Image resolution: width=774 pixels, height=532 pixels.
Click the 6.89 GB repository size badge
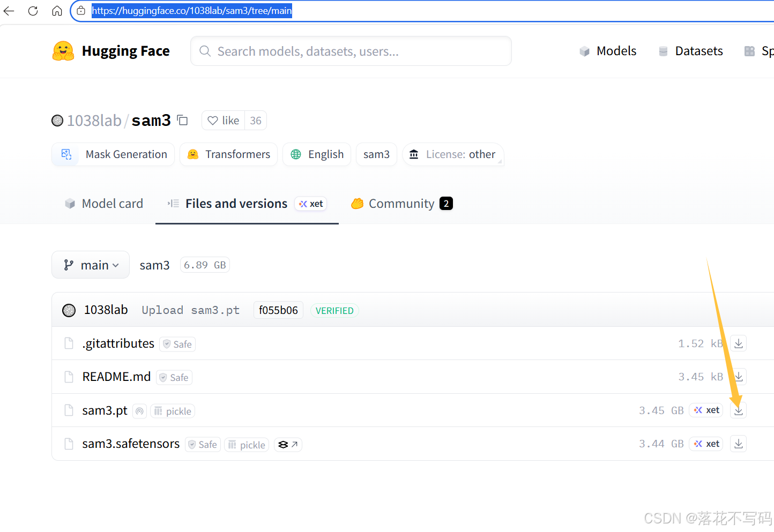pyautogui.click(x=205, y=265)
